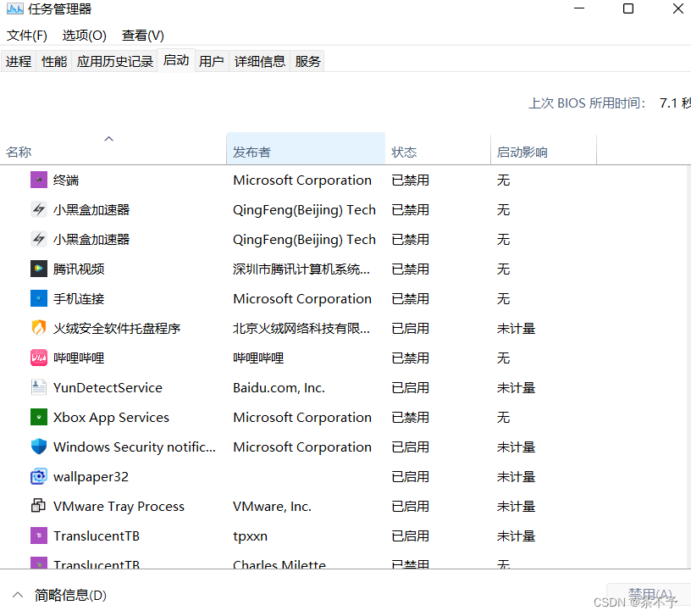Click 未计量 impact of YunDetectService row
The width and height of the screenshot is (691, 616).
click(516, 387)
